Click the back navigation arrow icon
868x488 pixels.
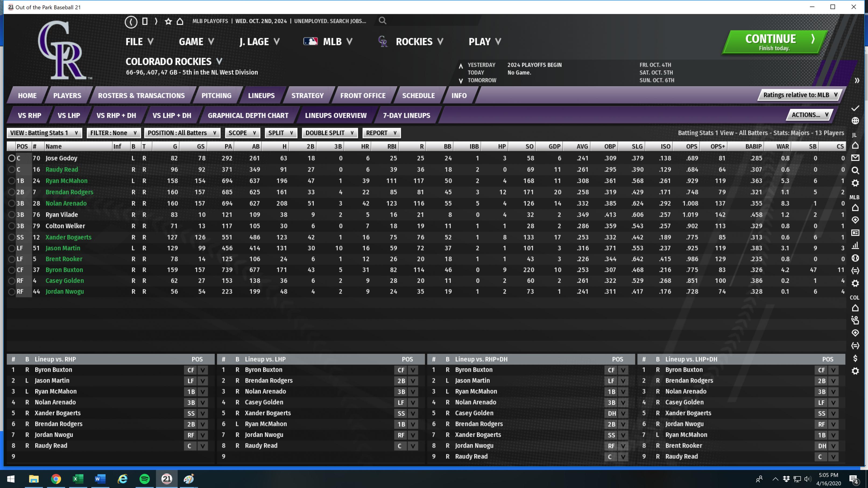click(131, 22)
